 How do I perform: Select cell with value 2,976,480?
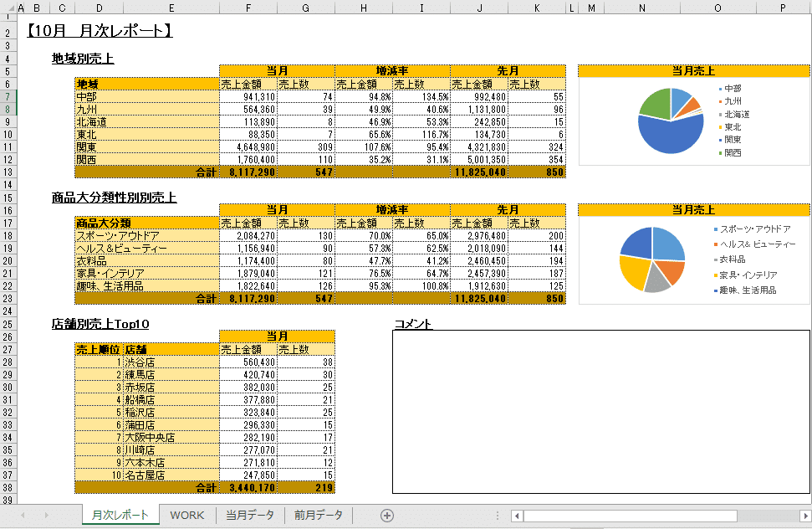click(x=479, y=236)
